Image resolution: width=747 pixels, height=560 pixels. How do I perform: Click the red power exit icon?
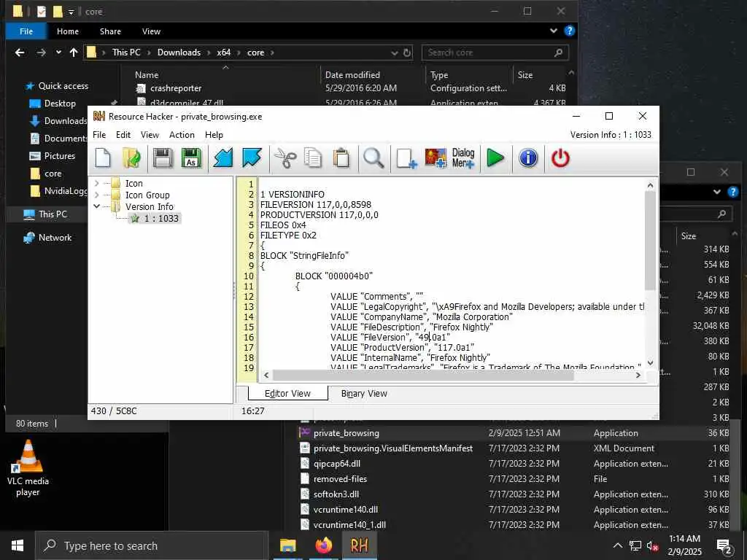pyautogui.click(x=560, y=158)
